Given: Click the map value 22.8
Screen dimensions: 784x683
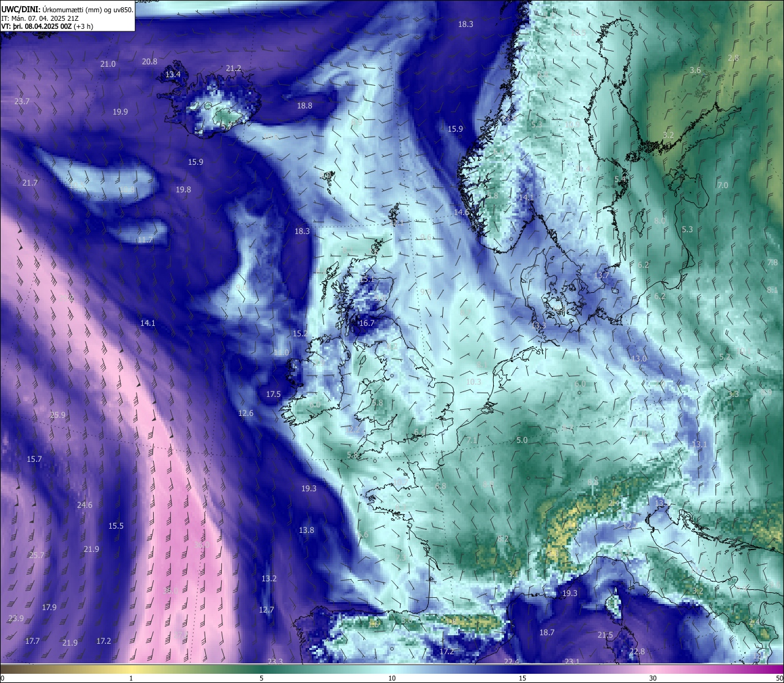Looking at the screenshot, I should pos(637,652).
